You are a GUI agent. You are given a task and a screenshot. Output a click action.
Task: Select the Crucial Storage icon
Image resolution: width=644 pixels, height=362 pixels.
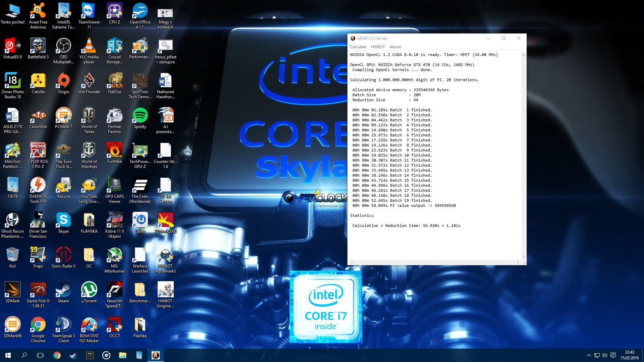coord(114,51)
